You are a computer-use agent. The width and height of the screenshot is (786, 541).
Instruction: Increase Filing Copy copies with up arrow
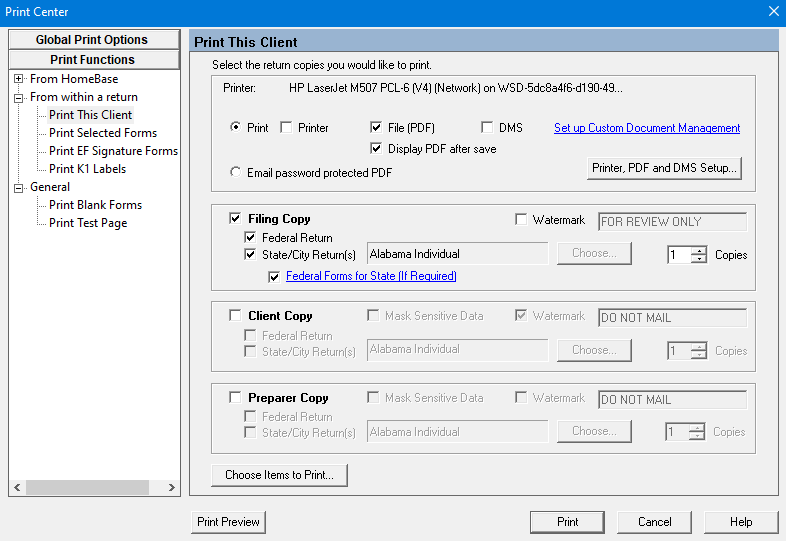(699, 250)
